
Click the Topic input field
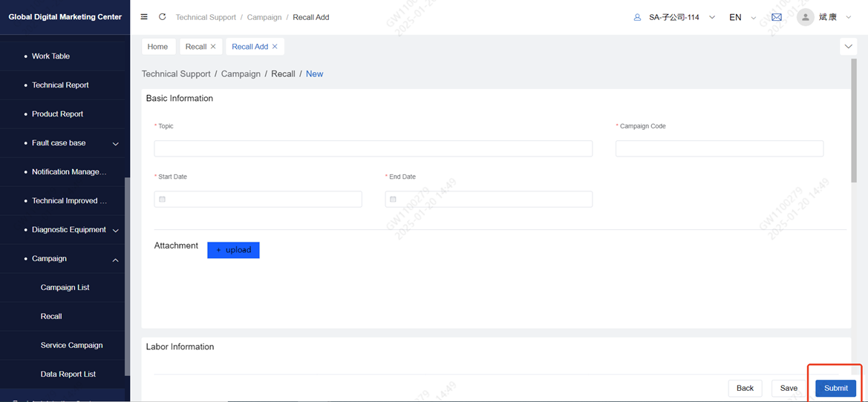coord(373,148)
